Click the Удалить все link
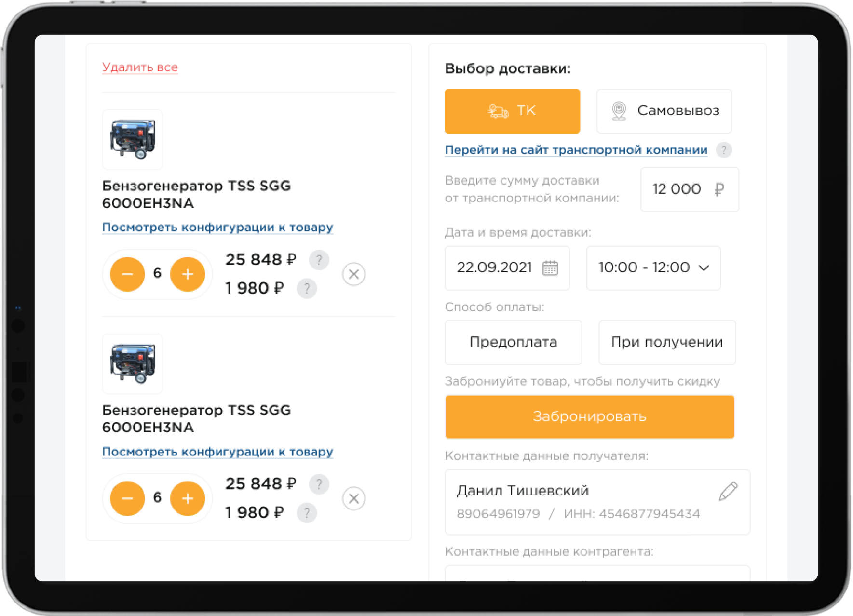This screenshot has height=616, width=853. point(140,67)
